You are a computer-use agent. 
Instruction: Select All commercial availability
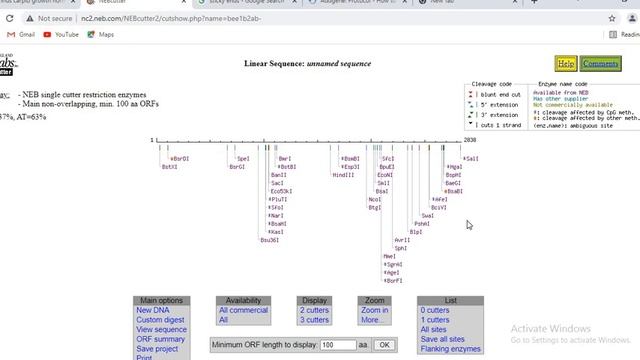click(x=243, y=310)
